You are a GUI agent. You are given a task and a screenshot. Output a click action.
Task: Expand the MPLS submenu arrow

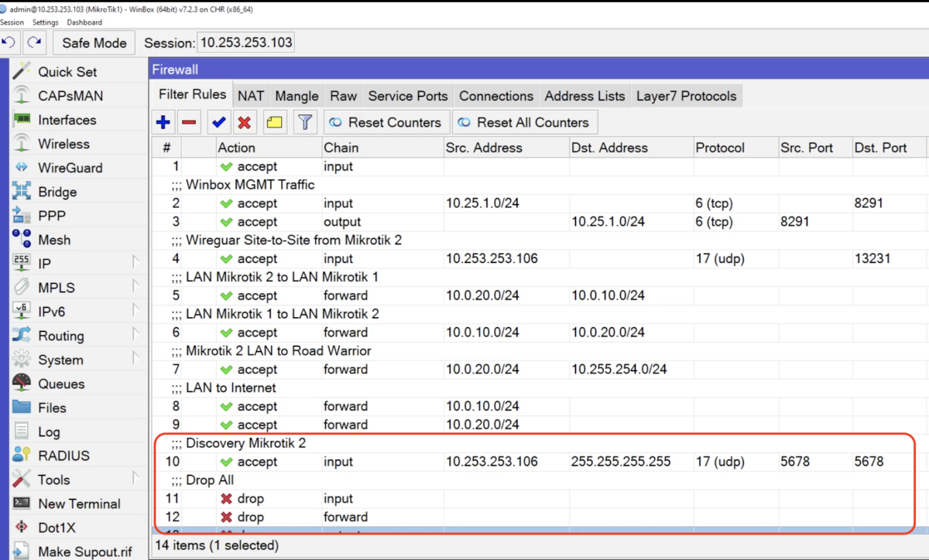coord(136,287)
